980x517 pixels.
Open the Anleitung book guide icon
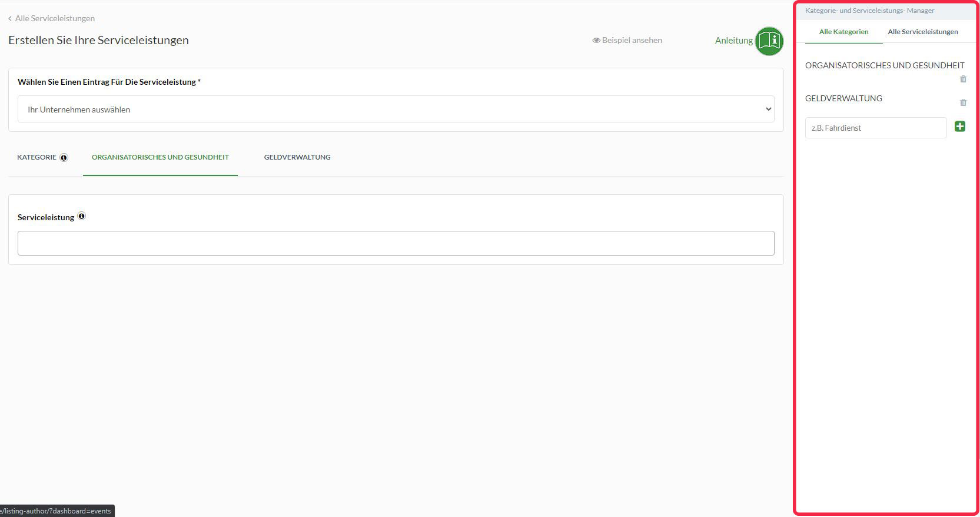click(769, 41)
